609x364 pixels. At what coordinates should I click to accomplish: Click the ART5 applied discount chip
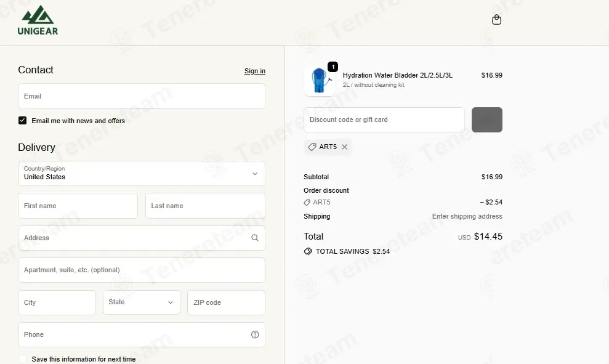pos(328,147)
